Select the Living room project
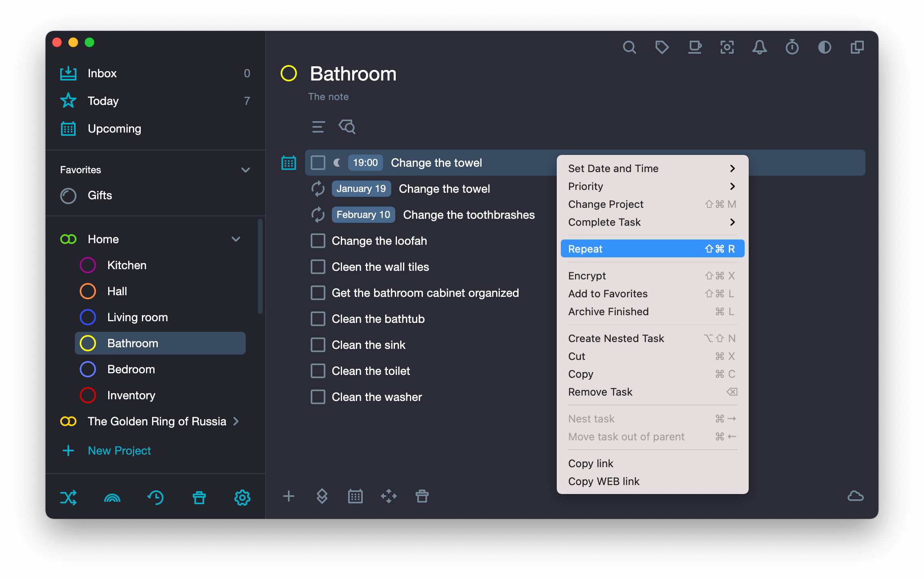Viewport: 924px width, 579px height. (160, 317)
